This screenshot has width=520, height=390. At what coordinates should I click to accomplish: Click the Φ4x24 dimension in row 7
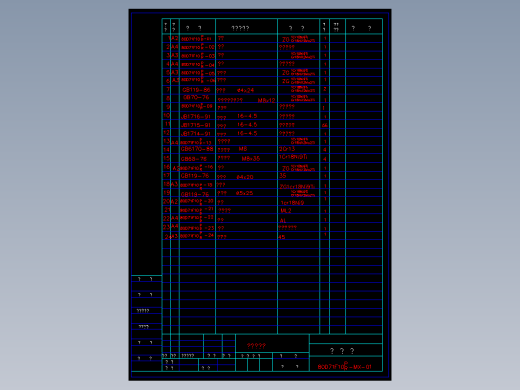(245, 90)
